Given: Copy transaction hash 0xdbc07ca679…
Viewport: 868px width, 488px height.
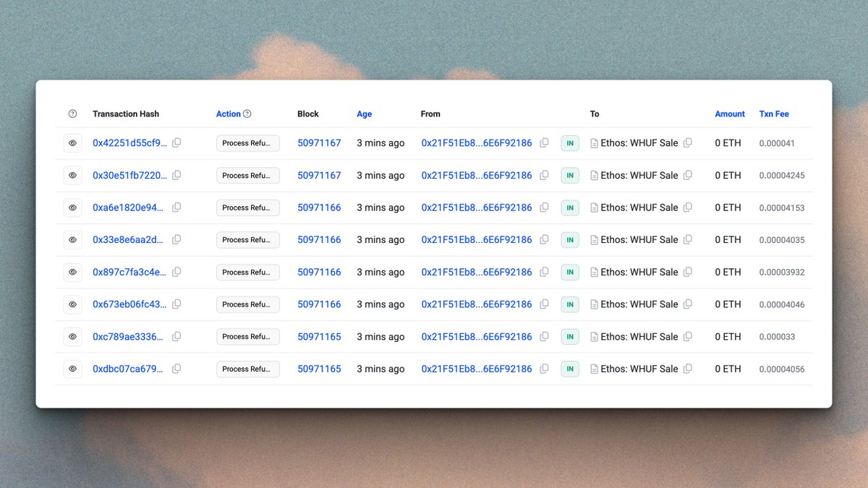Looking at the screenshot, I should click(176, 369).
